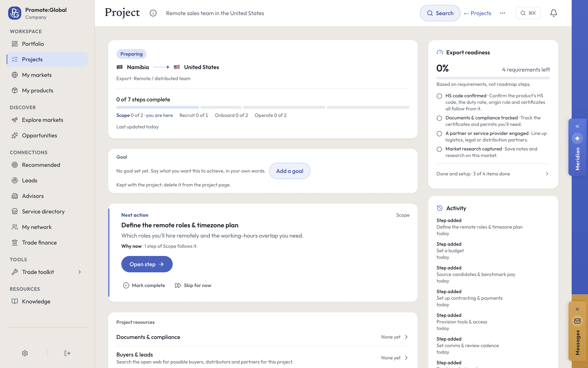Open settings gear in sidebar footer
The width and height of the screenshot is (588, 368).
tap(25, 353)
